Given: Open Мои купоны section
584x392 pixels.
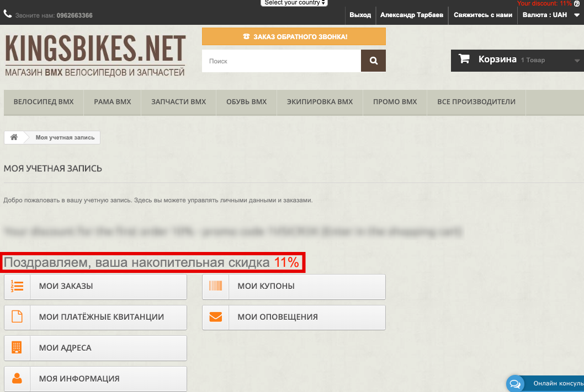Looking at the screenshot, I should tap(294, 286).
